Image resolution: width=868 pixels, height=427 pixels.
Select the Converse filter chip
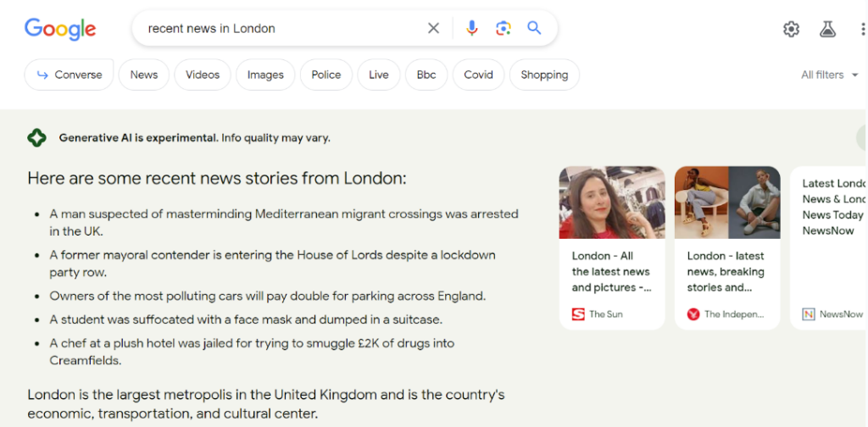pyautogui.click(x=70, y=75)
